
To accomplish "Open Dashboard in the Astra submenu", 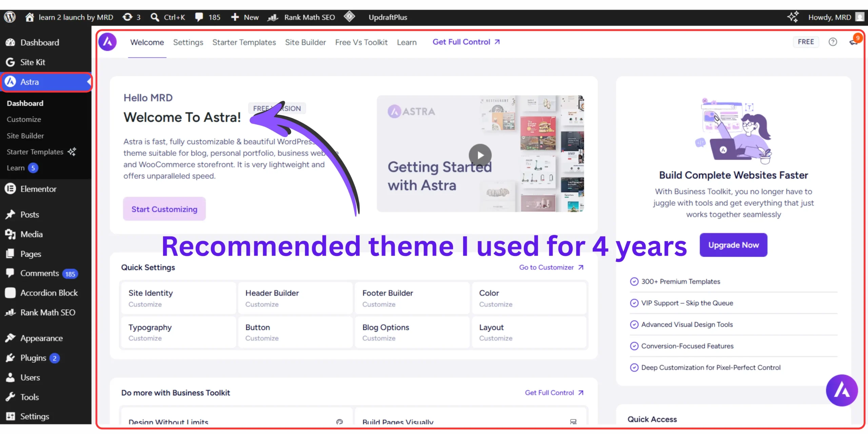I will (x=25, y=103).
